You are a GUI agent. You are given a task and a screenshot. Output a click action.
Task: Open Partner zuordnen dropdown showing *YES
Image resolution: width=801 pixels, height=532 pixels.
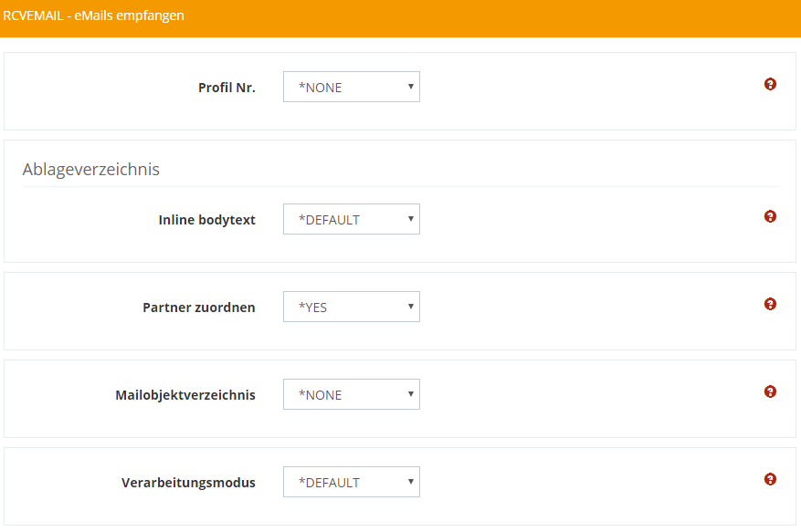point(351,308)
